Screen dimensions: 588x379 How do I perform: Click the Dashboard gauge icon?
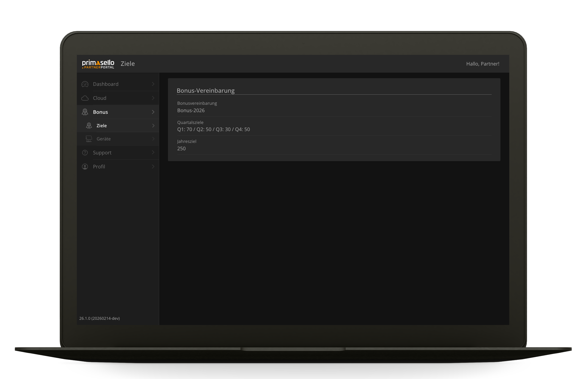[85, 84]
